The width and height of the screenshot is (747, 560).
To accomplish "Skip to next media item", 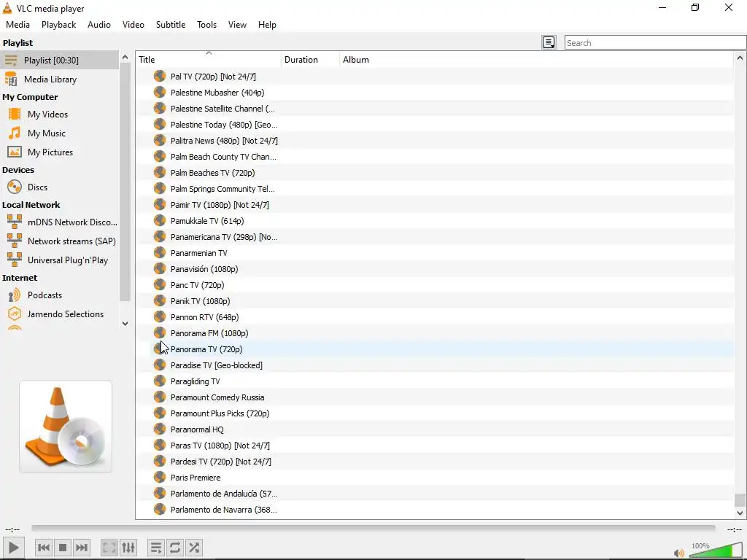I will (82, 548).
